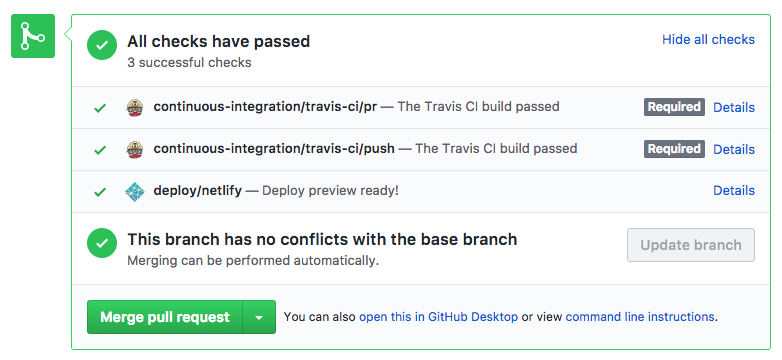Click the Required badge on the pr check

coord(674,107)
